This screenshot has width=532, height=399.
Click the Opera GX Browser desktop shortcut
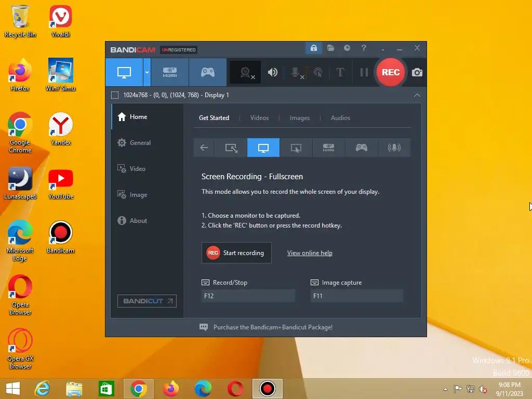point(20,349)
